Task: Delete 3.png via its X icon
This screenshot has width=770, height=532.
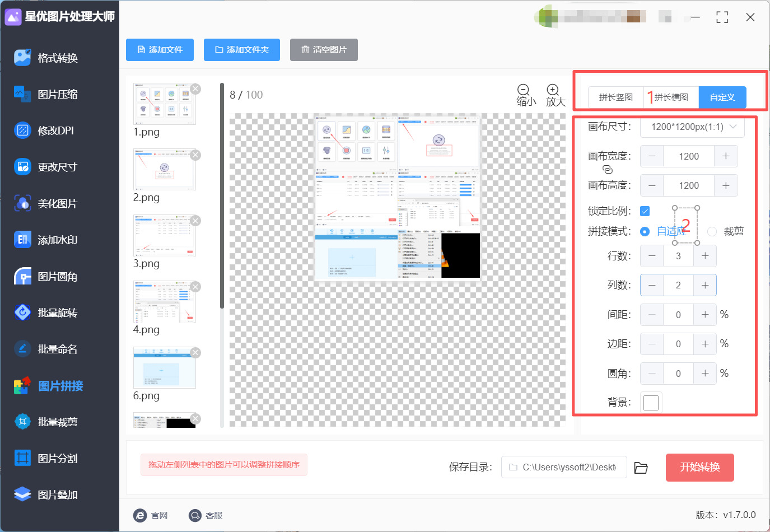Action: point(195,221)
